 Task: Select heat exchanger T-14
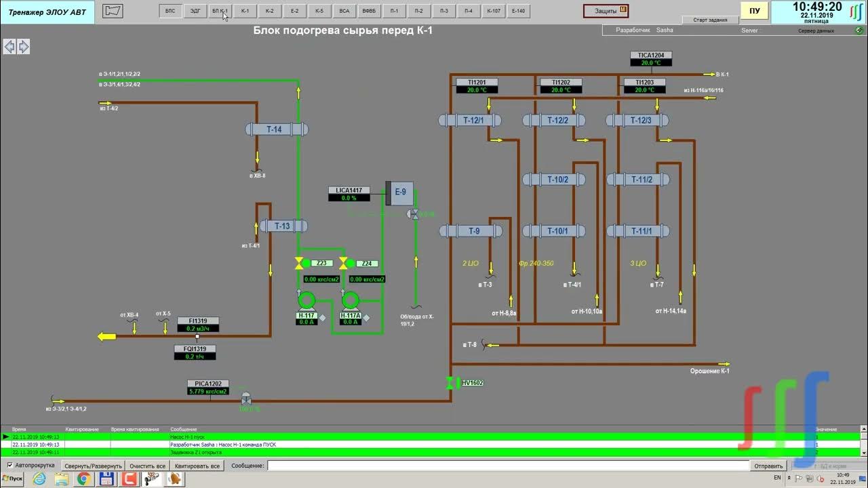tap(277, 129)
